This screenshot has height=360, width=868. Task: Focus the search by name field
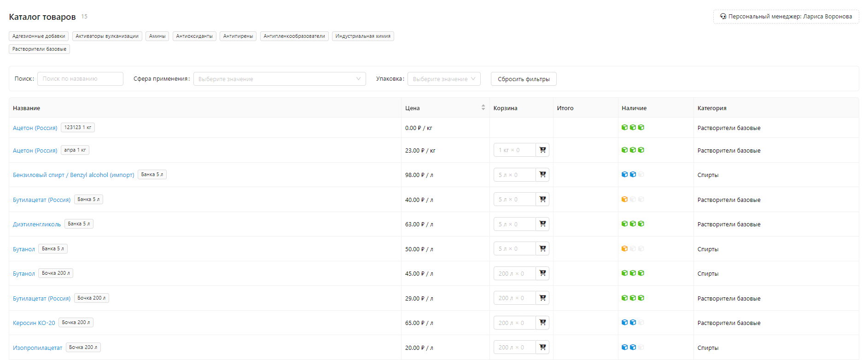click(x=80, y=79)
